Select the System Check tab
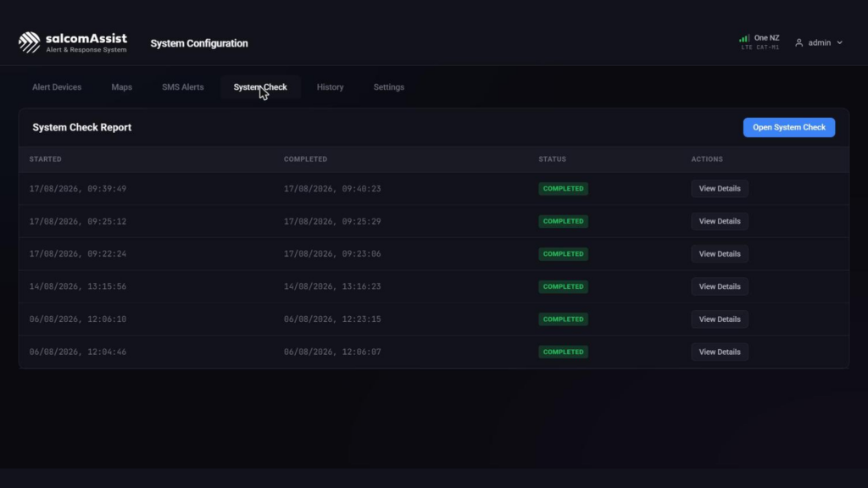868x488 pixels. coord(260,87)
